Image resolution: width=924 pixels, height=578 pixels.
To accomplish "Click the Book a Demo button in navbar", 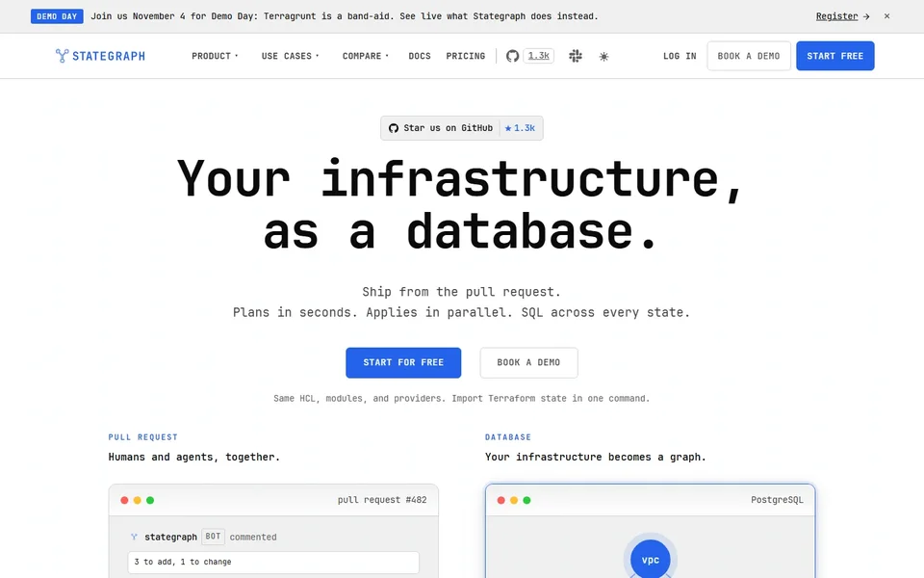I will [x=749, y=56].
